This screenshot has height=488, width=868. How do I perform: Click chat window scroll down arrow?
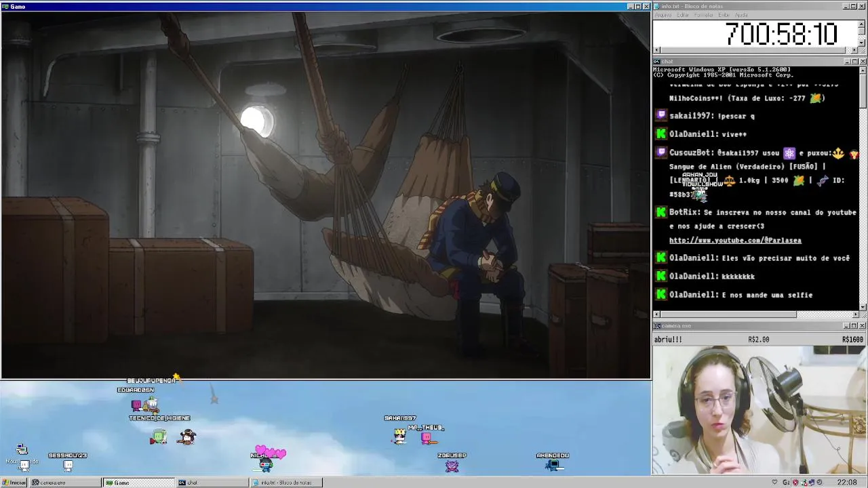863,306
